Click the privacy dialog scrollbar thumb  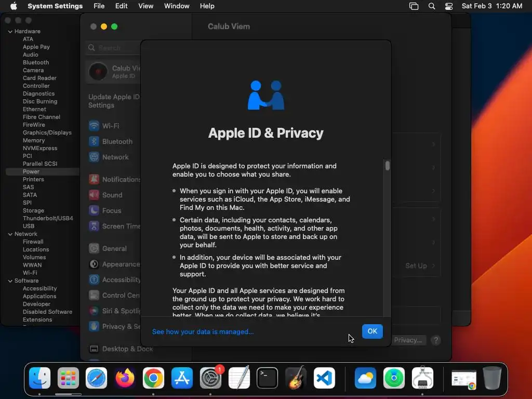click(x=387, y=165)
